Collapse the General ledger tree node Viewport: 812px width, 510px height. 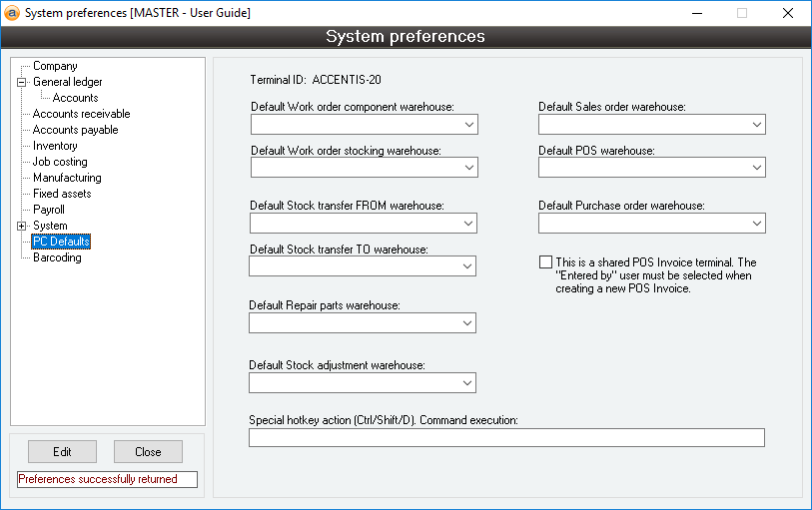21,82
